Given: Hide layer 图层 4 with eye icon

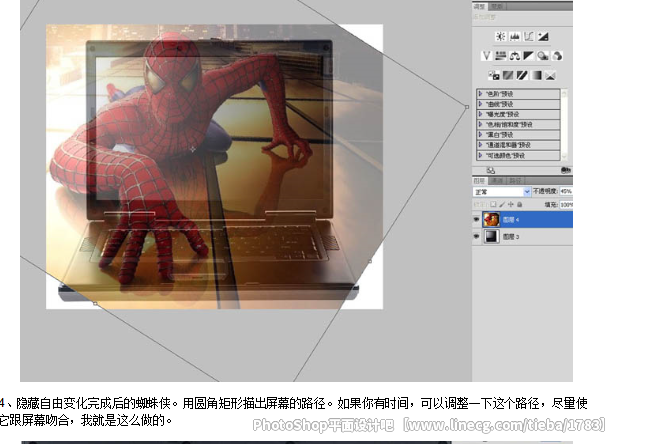Looking at the screenshot, I should coord(477,220).
